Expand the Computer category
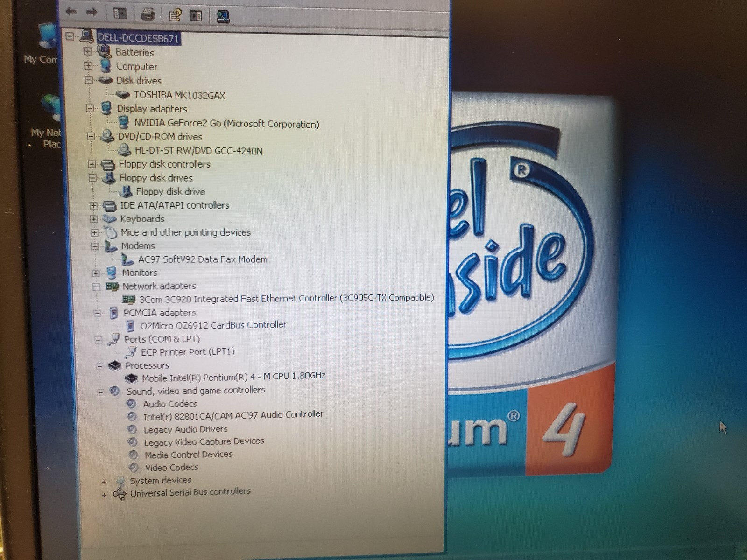747x560 pixels. click(x=88, y=65)
